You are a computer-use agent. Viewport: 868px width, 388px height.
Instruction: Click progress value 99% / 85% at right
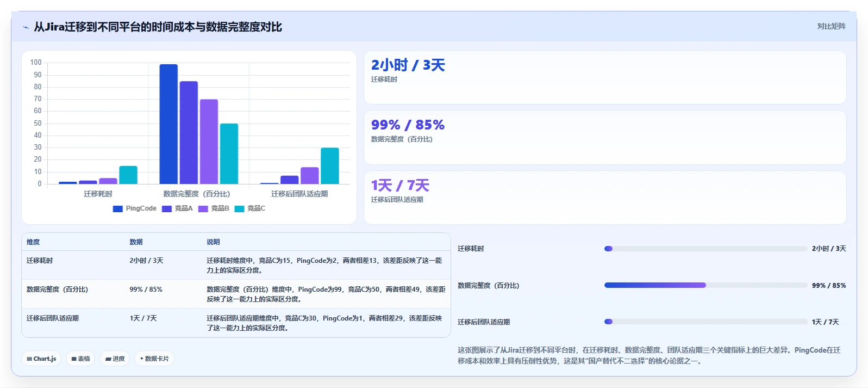(829, 286)
